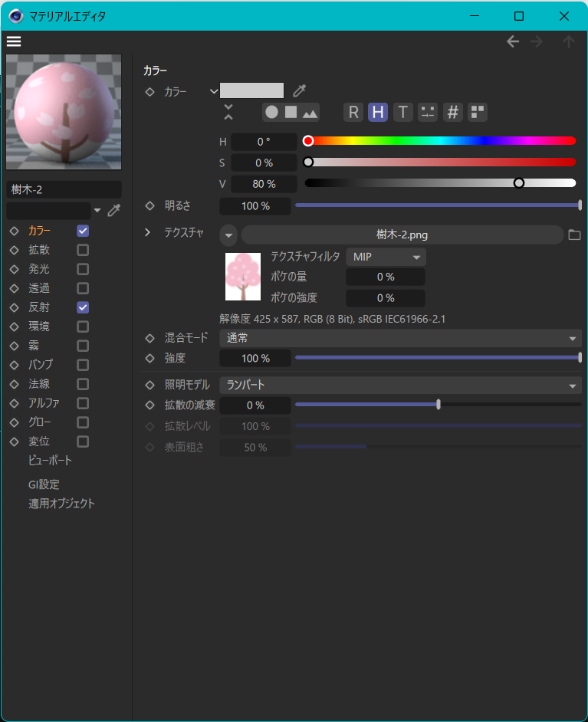
Task: Switch to RGB mode button R
Action: click(353, 113)
